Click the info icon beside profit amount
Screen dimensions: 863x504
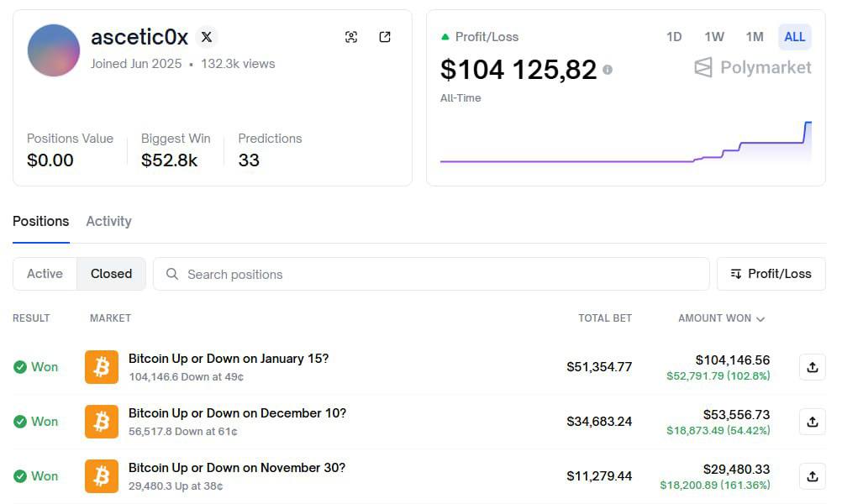608,70
